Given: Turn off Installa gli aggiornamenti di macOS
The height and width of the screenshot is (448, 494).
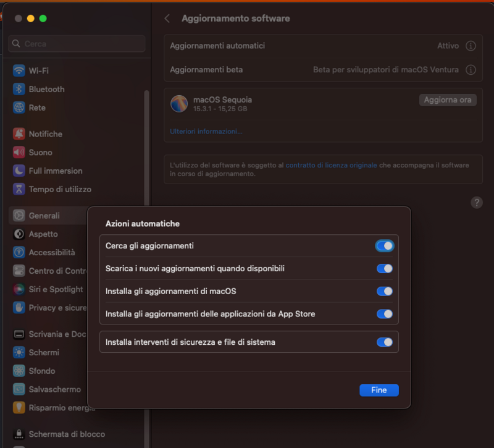Looking at the screenshot, I should (x=384, y=291).
